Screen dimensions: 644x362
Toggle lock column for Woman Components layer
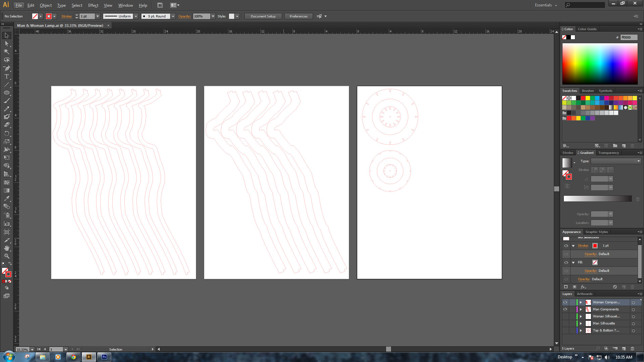(572, 302)
